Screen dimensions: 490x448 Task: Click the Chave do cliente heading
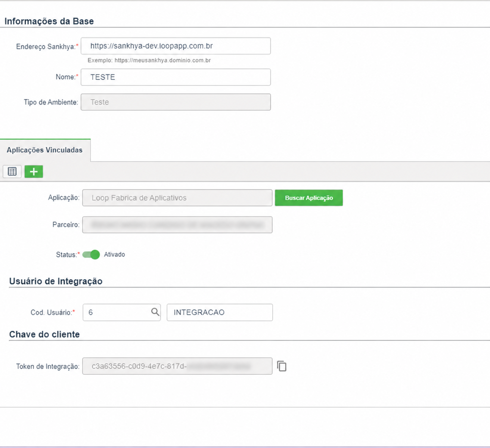click(44, 334)
